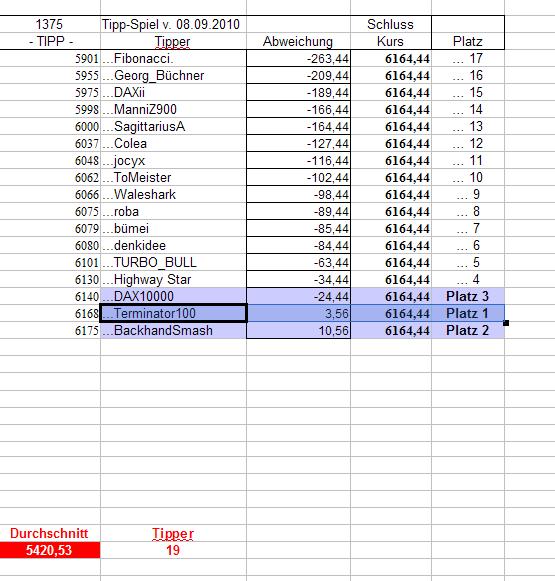The height and width of the screenshot is (581, 555).
Task: Click the tip value 6101
Action: click(87, 263)
